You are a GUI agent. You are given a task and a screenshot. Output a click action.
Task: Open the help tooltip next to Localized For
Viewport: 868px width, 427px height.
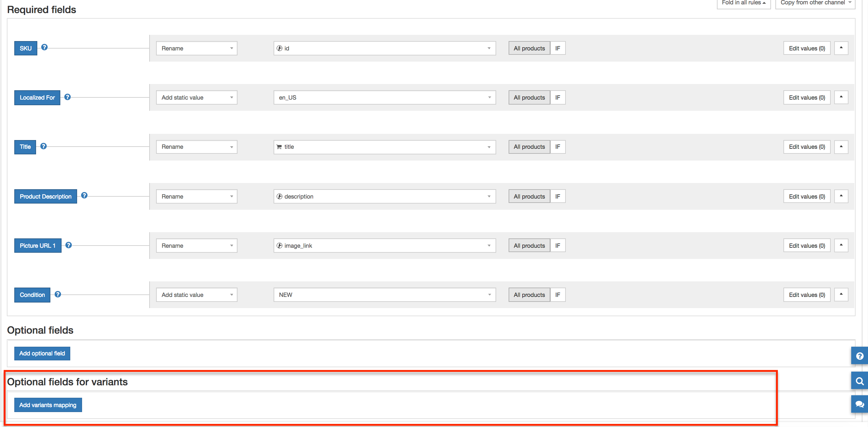(67, 97)
